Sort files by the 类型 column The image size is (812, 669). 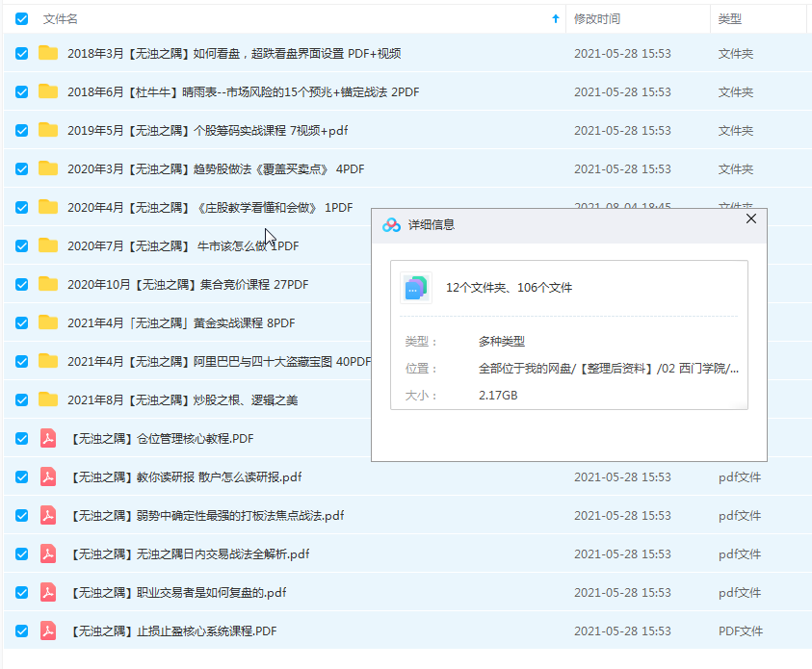(729, 17)
